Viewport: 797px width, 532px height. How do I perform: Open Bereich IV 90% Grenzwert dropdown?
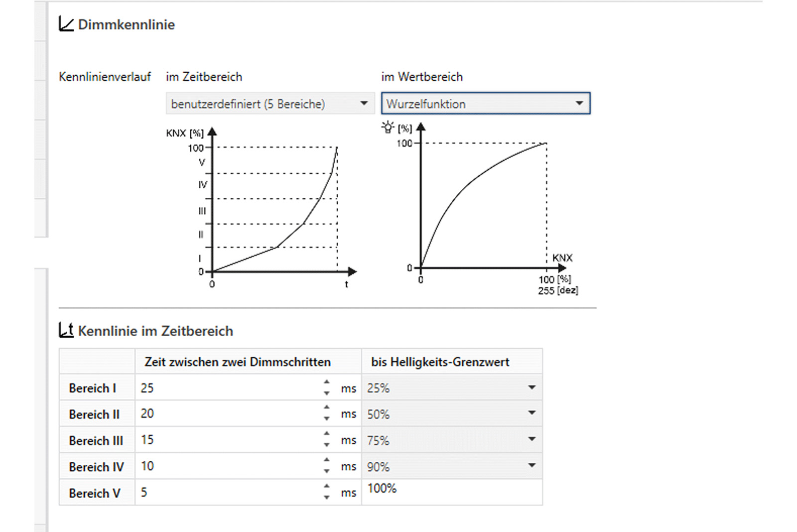pyautogui.click(x=451, y=466)
